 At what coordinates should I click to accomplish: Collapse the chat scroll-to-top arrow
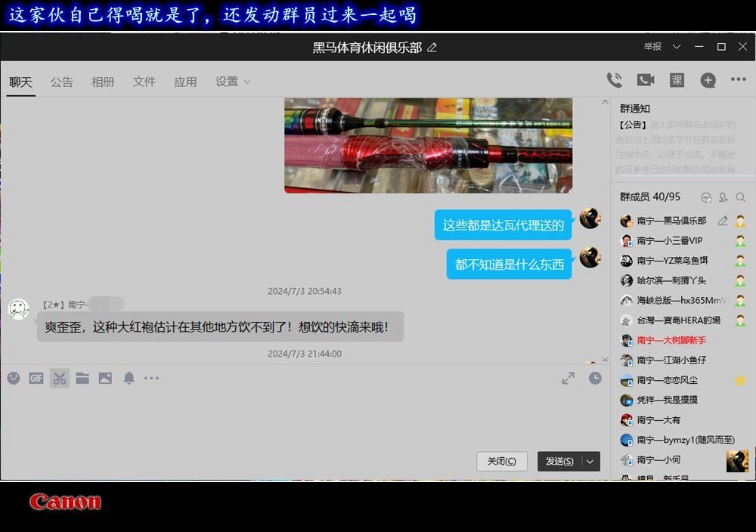click(x=605, y=102)
